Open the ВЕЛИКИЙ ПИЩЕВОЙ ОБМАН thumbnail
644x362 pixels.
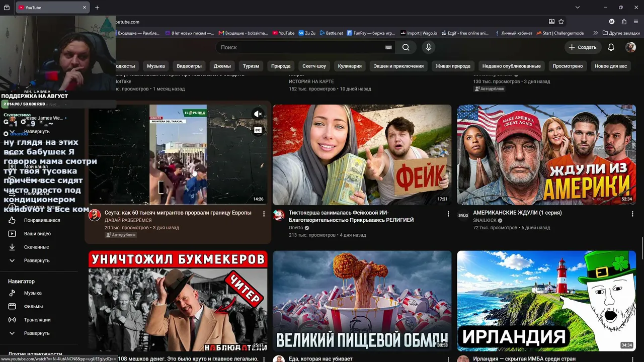point(362,301)
